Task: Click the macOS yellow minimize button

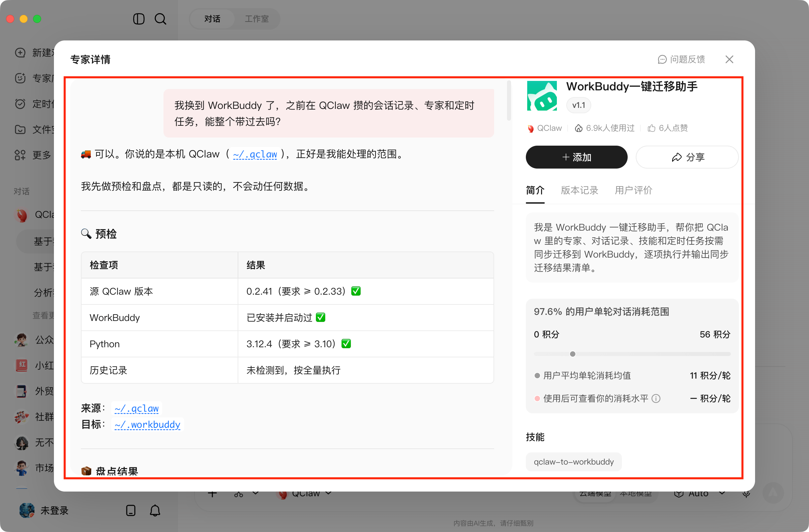Action: click(24, 19)
